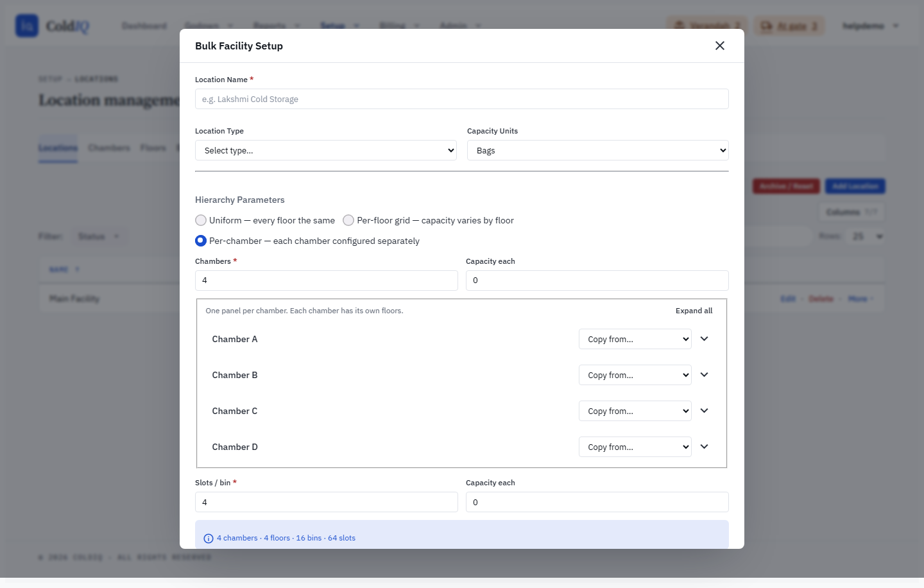Open the Billing menu in background navigation
Viewport: 924px width, 588px height.
(x=399, y=26)
